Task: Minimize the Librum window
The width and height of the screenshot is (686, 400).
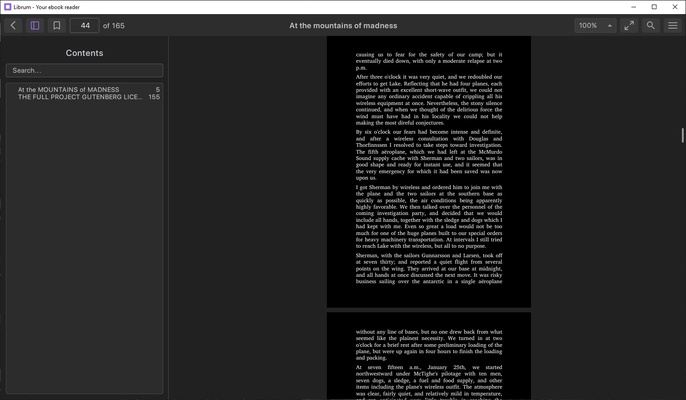Action: pos(634,7)
